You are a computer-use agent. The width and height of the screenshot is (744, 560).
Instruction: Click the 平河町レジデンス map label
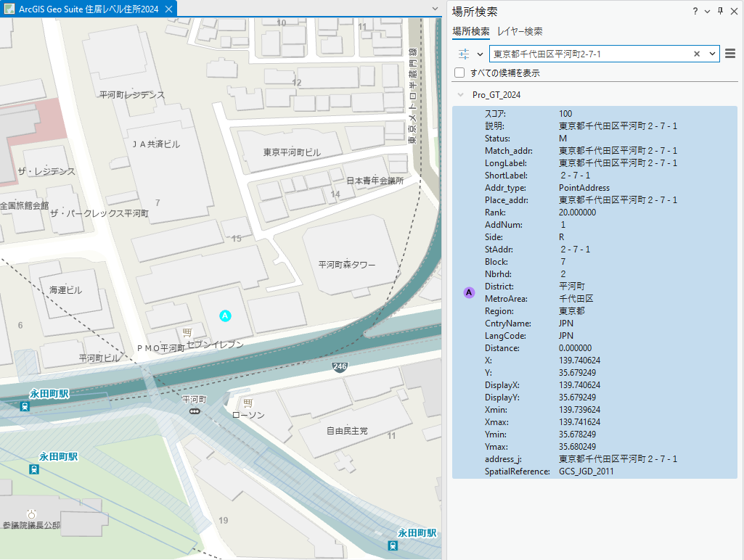coord(132,95)
